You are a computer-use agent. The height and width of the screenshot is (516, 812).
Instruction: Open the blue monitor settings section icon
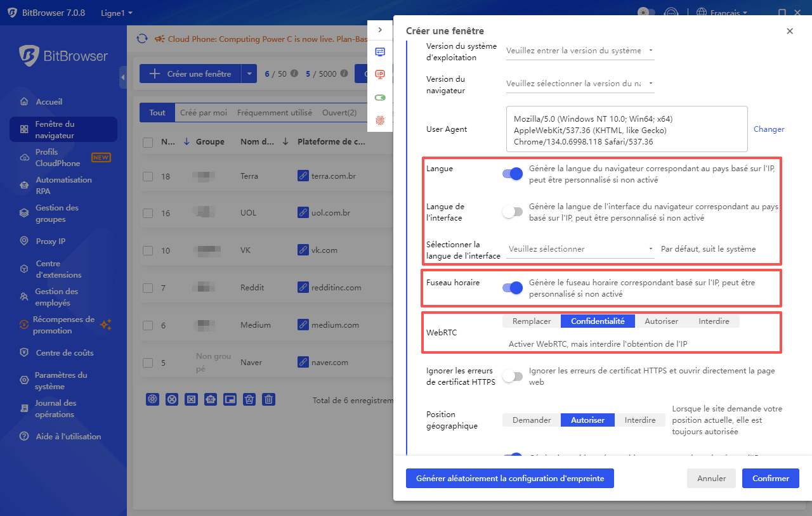[x=379, y=52]
